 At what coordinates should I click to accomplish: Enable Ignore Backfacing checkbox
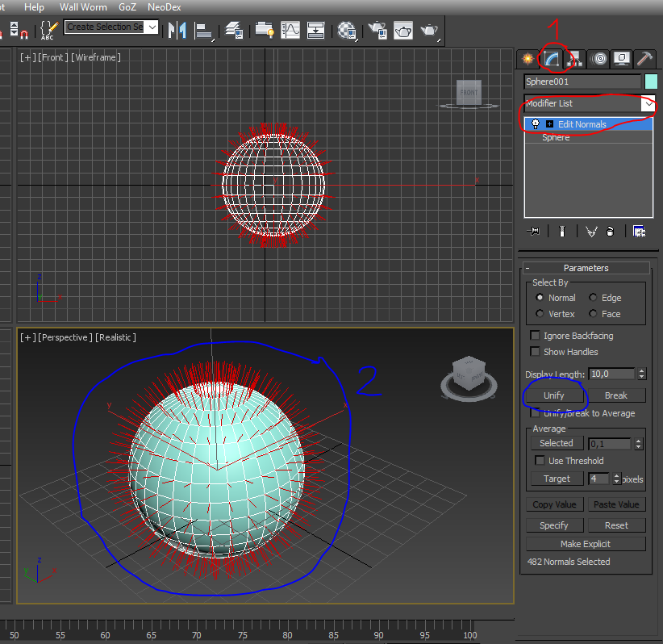[535, 336]
